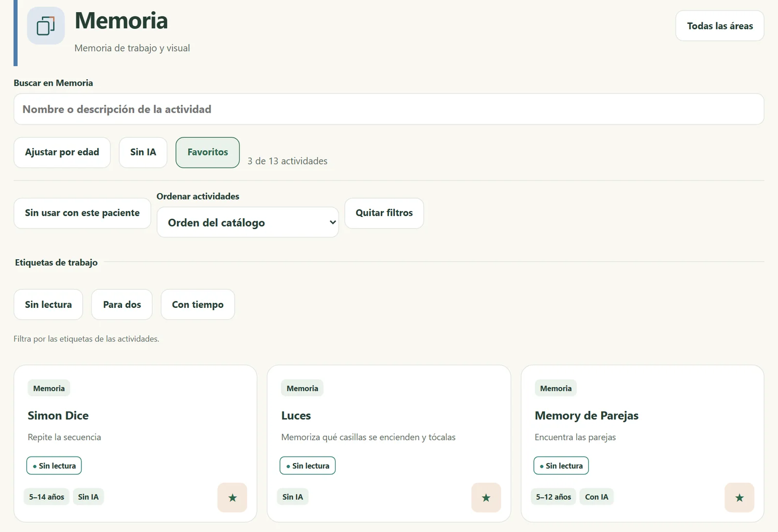Toggle the star on the Luces card
This screenshot has height=532, width=778.
pyautogui.click(x=486, y=497)
